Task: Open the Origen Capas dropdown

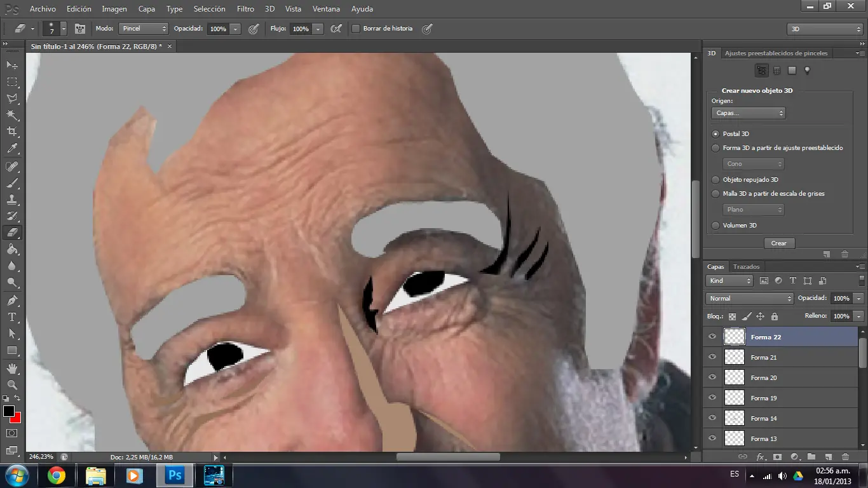Action: 749,113
